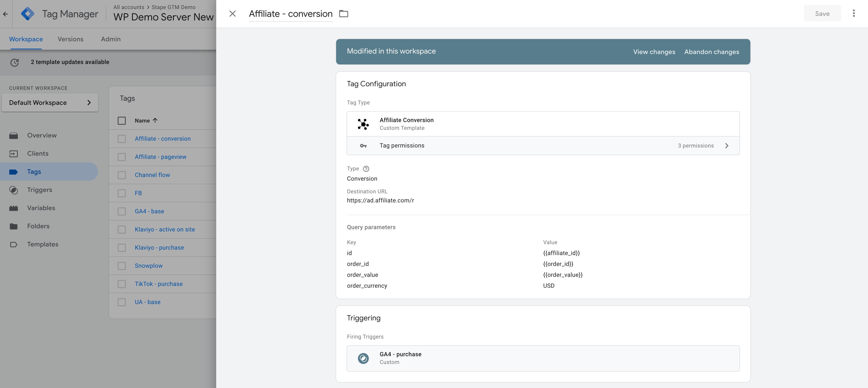Screen dimensions: 868x388
Task: Open the Klaviyo - purchase tag
Action: tap(159, 248)
